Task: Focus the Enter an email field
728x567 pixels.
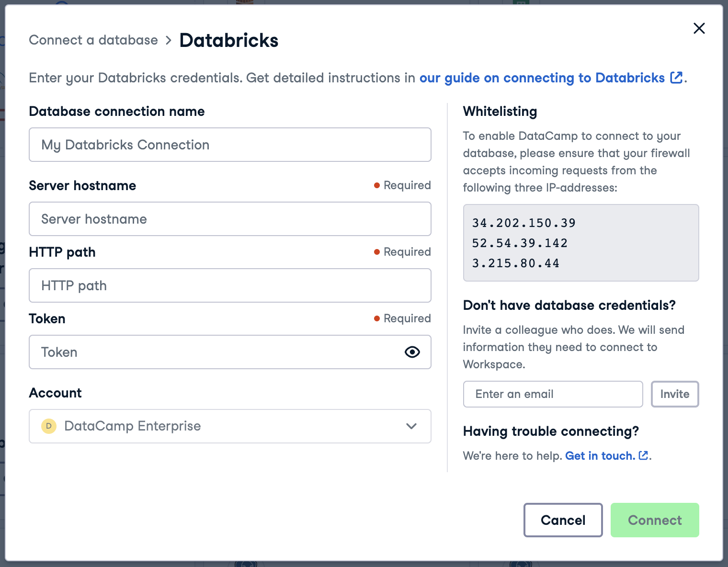Action: (x=553, y=394)
